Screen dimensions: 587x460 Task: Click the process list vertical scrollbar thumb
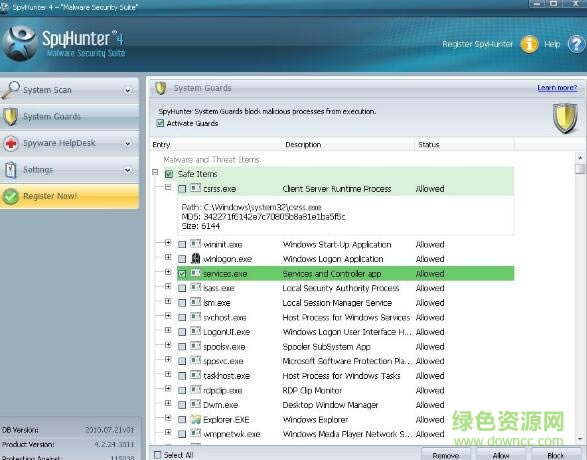[x=580, y=169]
